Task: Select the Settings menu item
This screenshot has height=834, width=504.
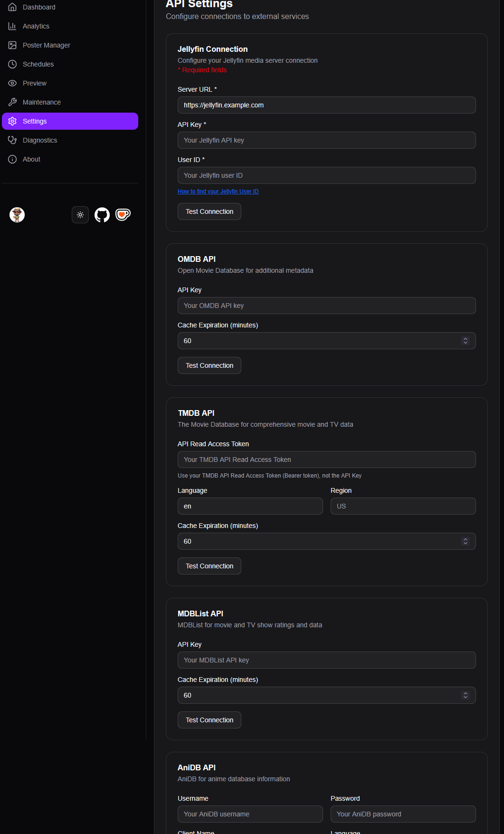Action: point(70,121)
